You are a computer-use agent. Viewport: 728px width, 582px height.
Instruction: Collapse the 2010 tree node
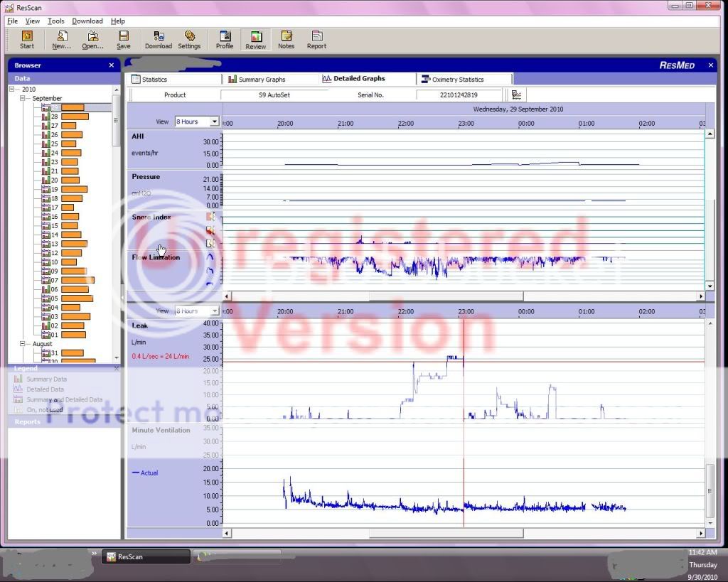pyautogui.click(x=13, y=90)
